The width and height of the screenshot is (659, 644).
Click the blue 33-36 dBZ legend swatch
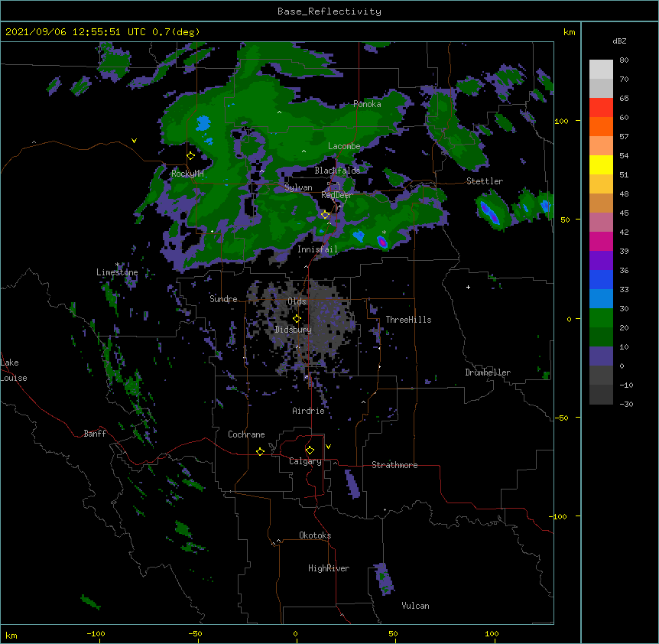coord(601,279)
